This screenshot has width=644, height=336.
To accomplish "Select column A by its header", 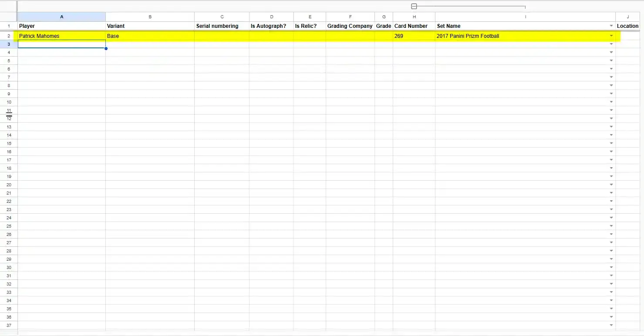I will [61, 17].
